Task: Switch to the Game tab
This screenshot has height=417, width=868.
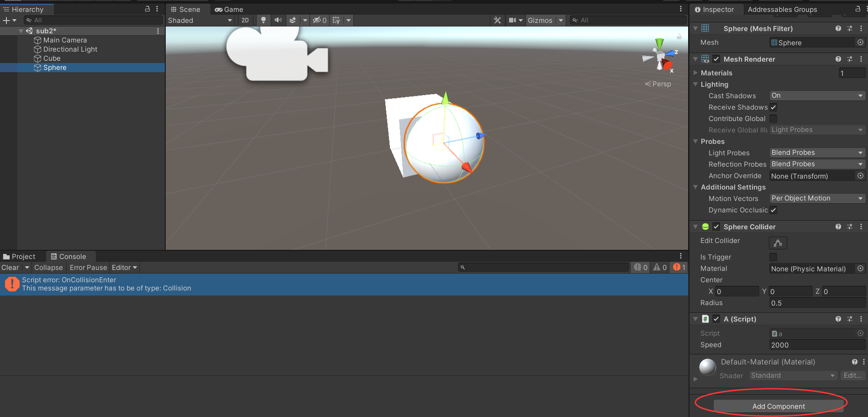Action: click(229, 9)
